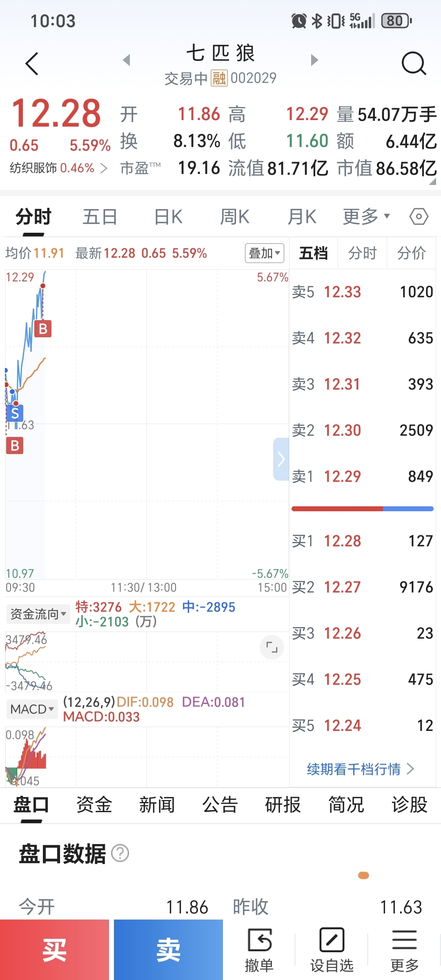Expand the 更多 chart period dropdown
The image size is (441, 980).
(x=366, y=216)
